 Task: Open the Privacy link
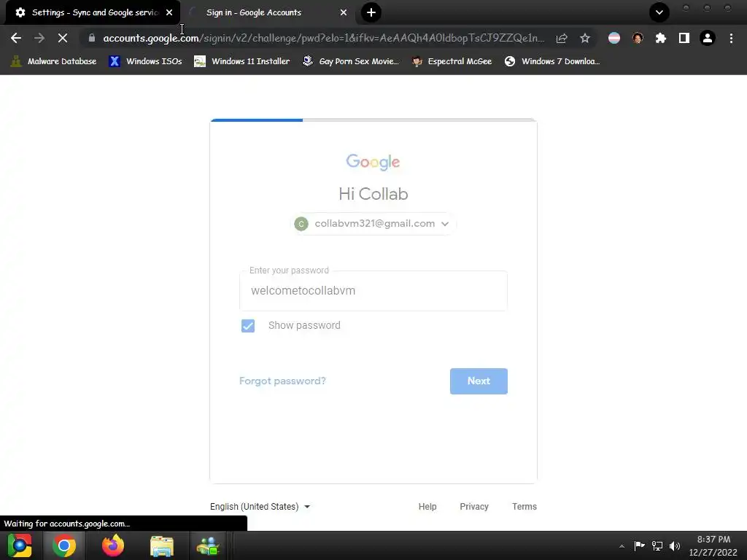click(474, 507)
